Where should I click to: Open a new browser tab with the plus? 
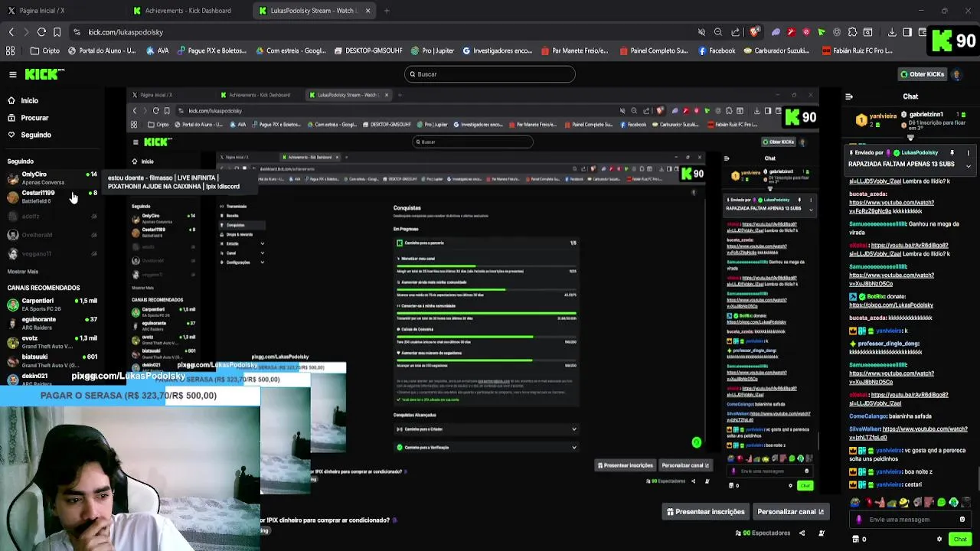coord(387,11)
